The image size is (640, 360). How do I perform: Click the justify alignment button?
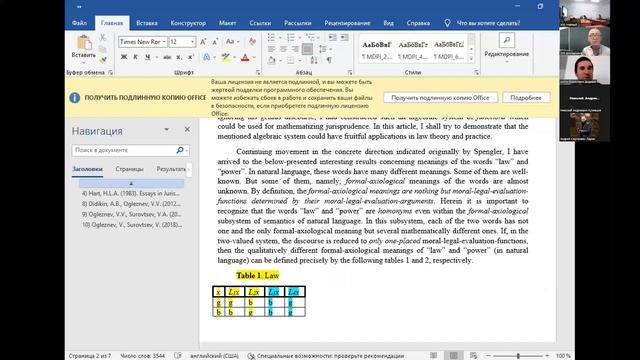pos(307,49)
